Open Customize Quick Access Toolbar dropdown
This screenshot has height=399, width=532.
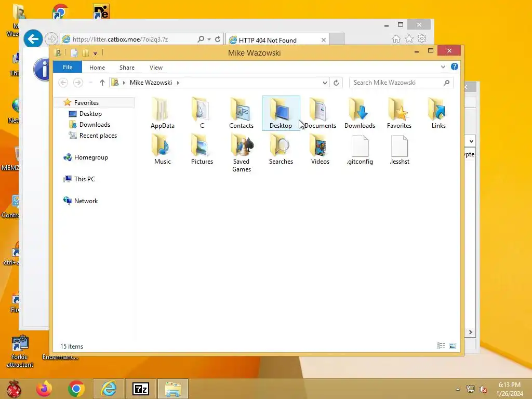click(x=96, y=54)
